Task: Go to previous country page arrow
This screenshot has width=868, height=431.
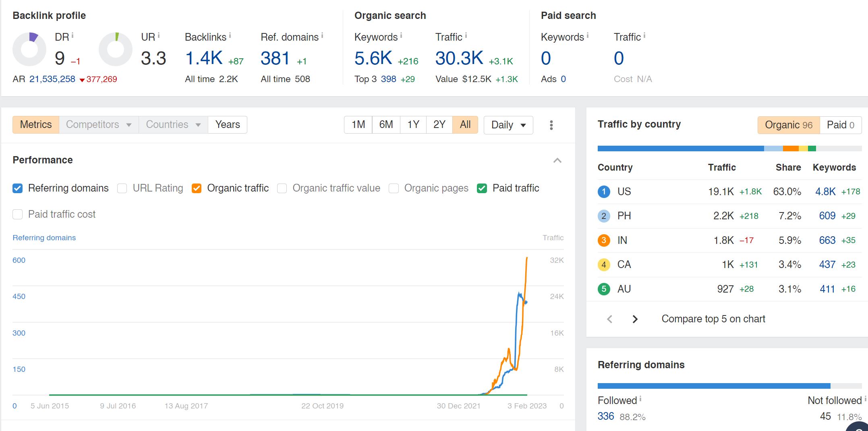Action: pyautogui.click(x=610, y=319)
